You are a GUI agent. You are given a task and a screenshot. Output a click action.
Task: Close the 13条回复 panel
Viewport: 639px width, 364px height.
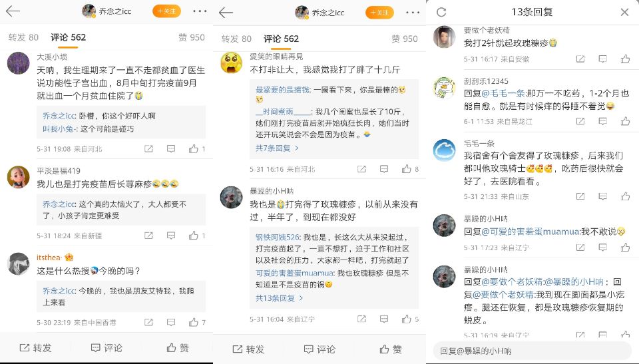pos(624,12)
